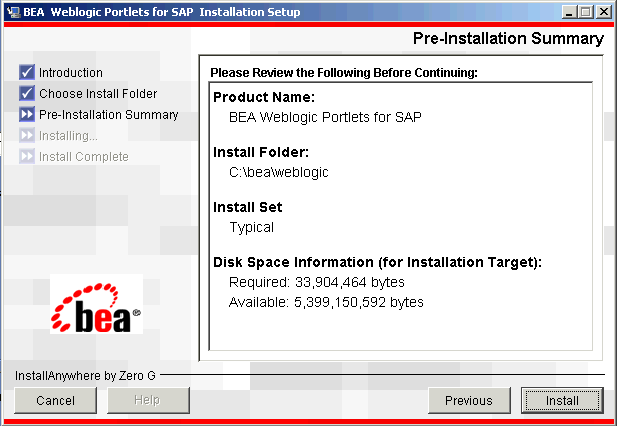This screenshot has width=617, height=426.
Task: Select the Pre-Installation Summary step label
Action: pos(109,115)
